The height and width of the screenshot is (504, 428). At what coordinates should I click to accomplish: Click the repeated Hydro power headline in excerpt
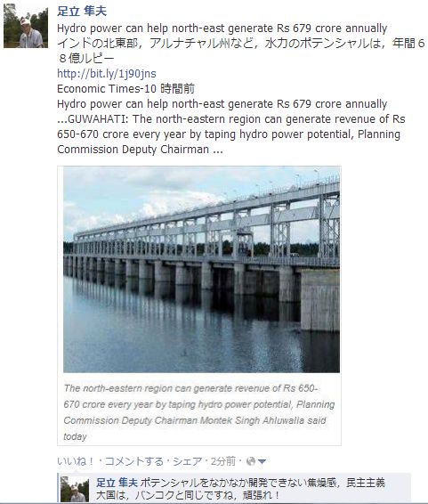coord(222,104)
